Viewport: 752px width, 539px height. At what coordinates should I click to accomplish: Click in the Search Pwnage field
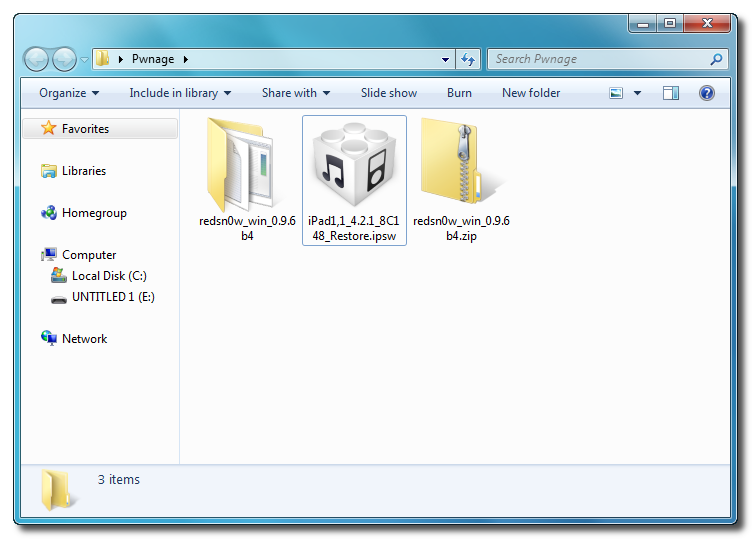[598, 59]
